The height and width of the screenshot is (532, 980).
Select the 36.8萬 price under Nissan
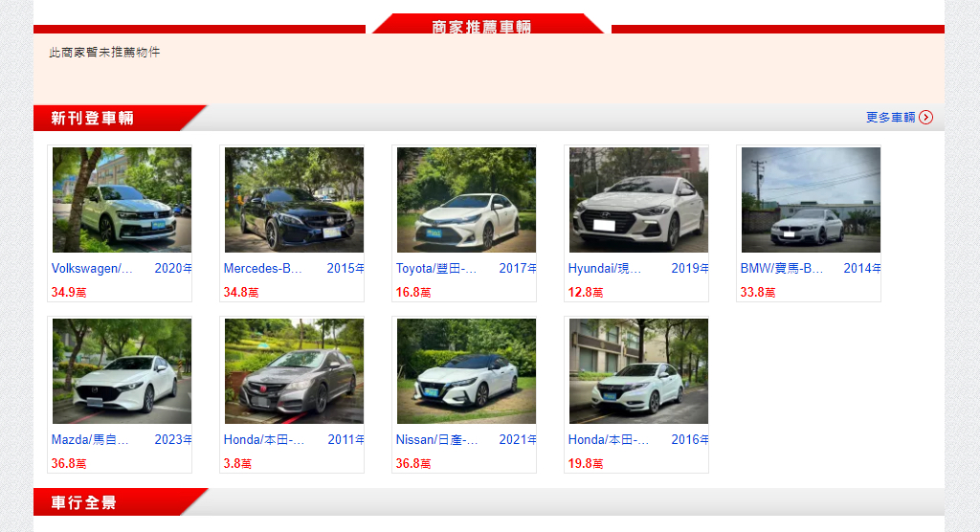point(413,463)
